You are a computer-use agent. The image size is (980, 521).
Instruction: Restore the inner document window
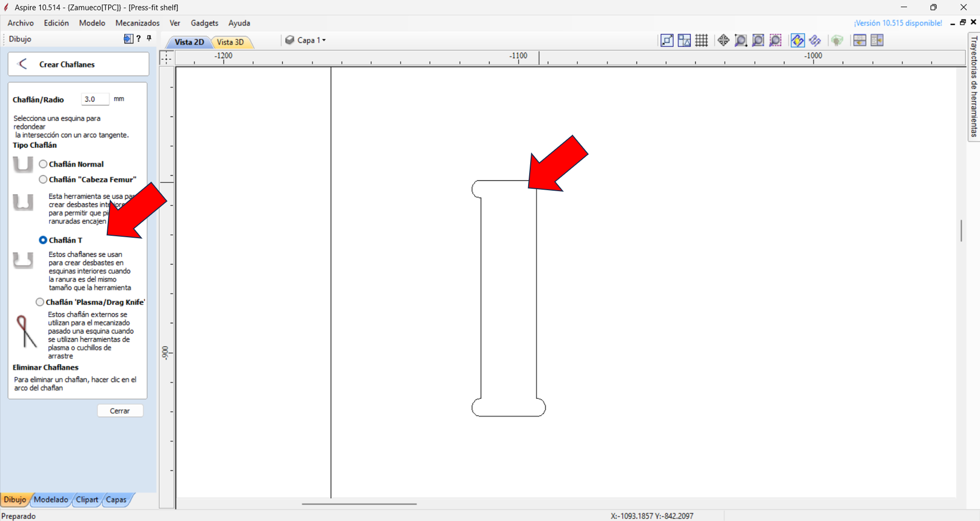click(963, 23)
